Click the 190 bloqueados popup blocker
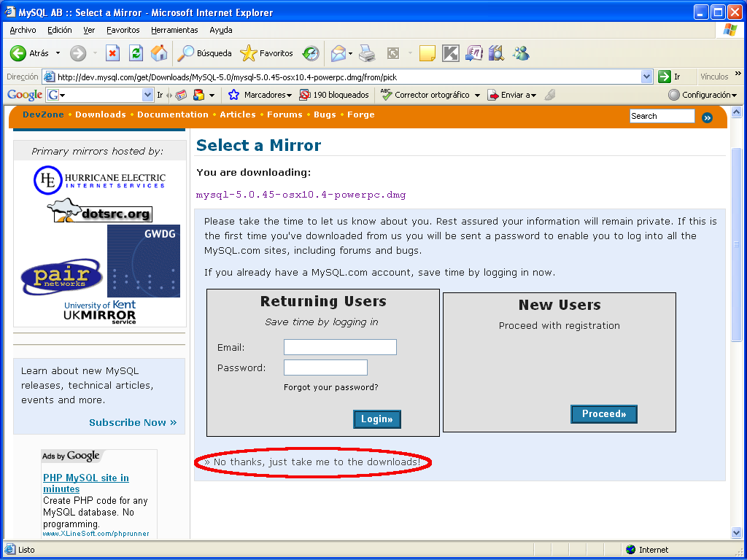Screen dimensions: 747x560 tap(334, 95)
